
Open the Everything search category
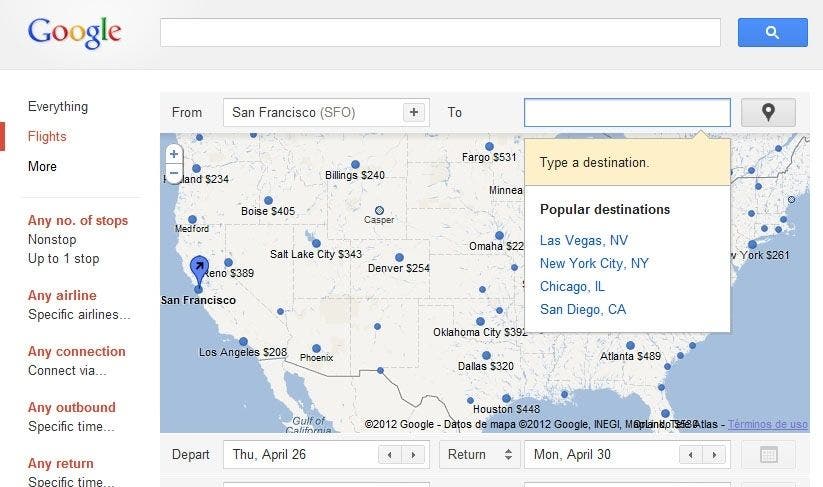click(x=58, y=107)
